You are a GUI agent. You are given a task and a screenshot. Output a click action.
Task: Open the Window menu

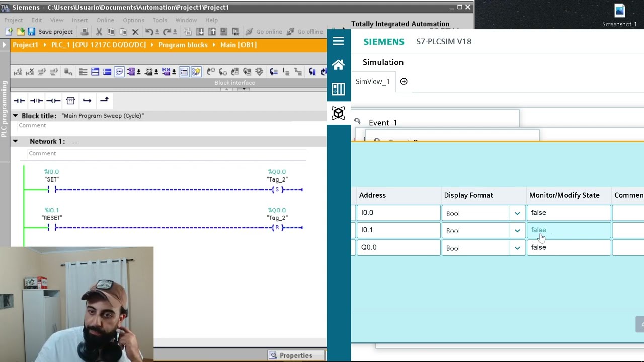186,20
